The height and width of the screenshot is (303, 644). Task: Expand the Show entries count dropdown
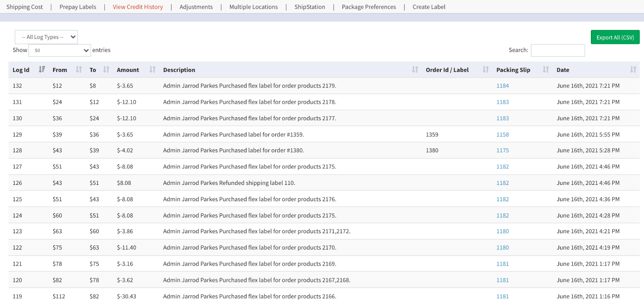click(x=60, y=50)
